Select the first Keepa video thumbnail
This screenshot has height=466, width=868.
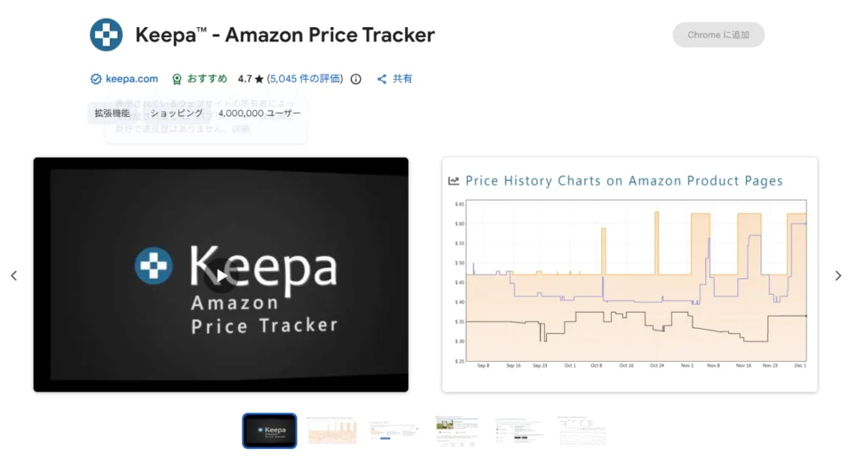(270, 430)
